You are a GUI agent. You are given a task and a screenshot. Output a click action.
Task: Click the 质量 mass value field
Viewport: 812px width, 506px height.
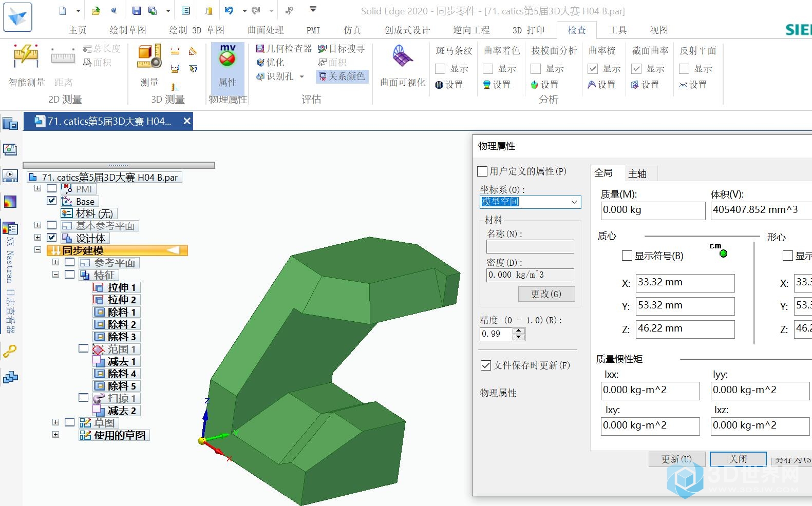pos(653,210)
